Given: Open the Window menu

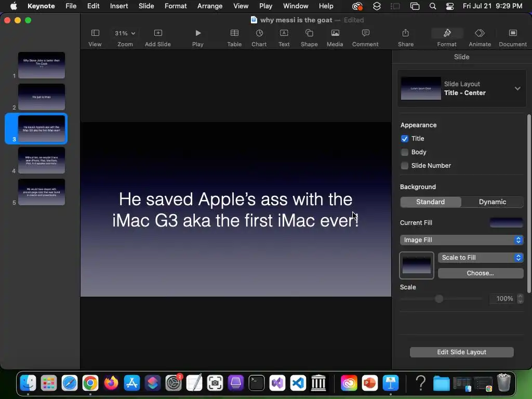Looking at the screenshot, I should pyautogui.click(x=296, y=6).
